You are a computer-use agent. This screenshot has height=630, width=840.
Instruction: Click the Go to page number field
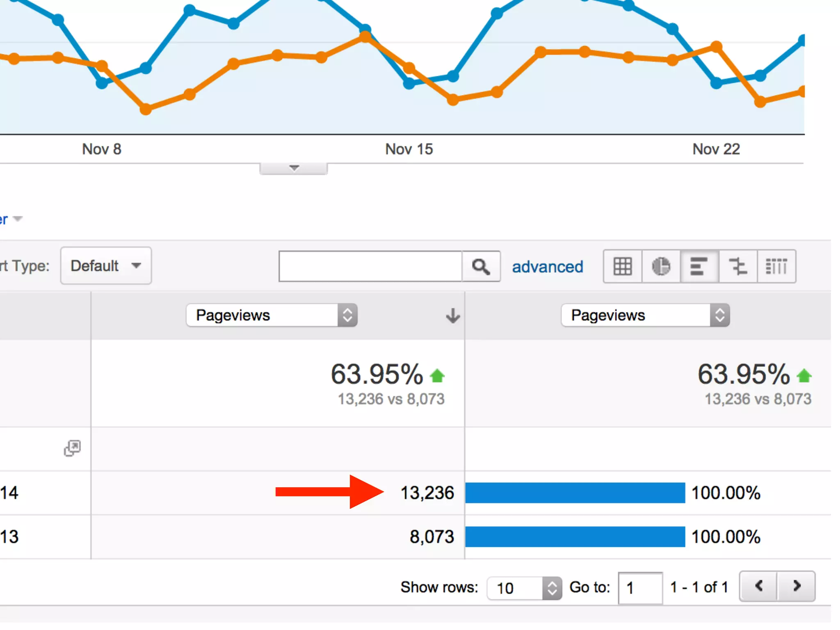tap(640, 588)
